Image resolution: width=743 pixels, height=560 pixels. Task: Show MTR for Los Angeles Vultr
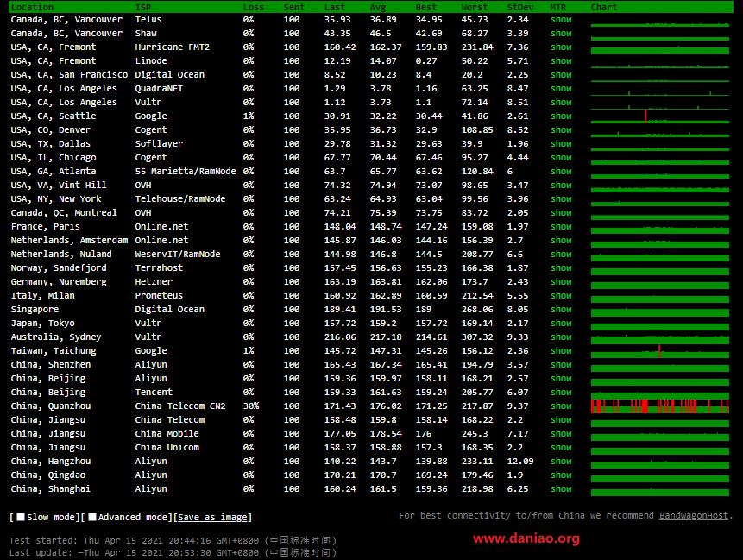pyautogui.click(x=561, y=102)
